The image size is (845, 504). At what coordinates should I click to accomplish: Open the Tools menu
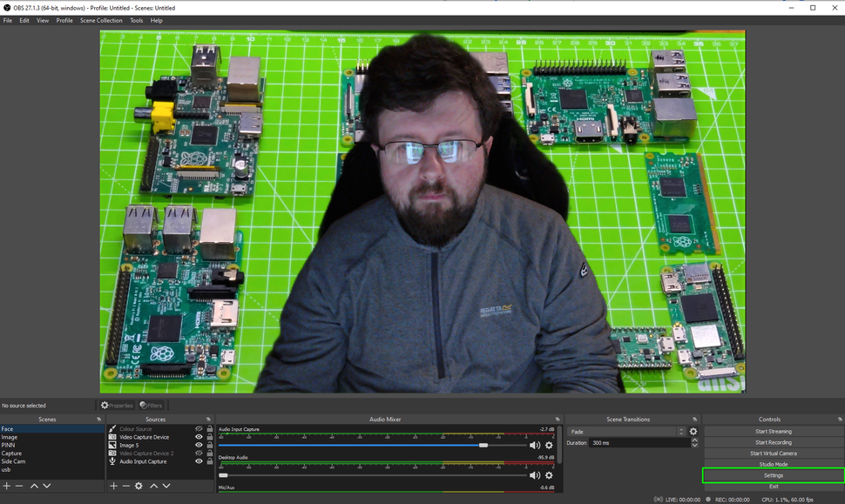click(136, 20)
